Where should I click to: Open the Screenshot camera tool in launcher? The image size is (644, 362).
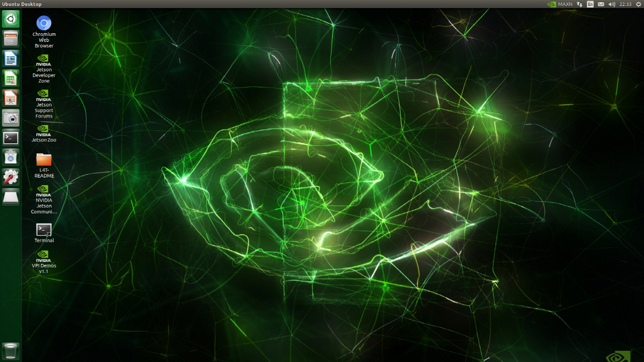point(11,118)
